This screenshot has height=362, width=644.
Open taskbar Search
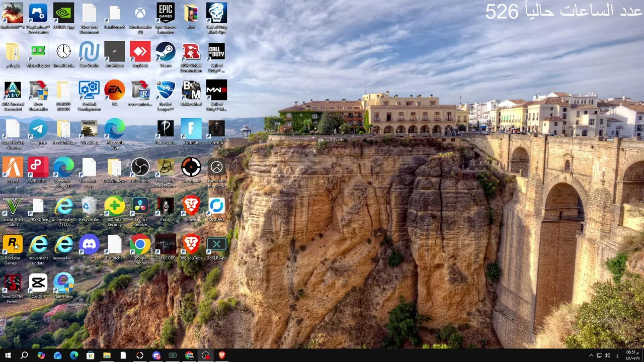coord(24,355)
